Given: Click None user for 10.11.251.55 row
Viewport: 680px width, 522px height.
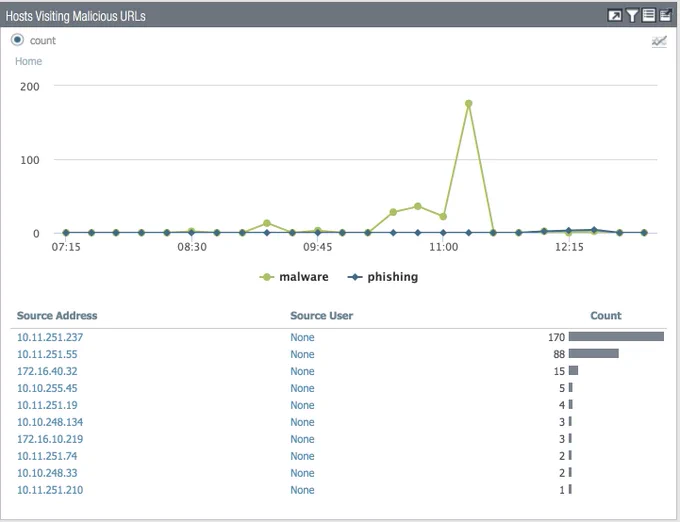Looking at the screenshot, I should tap(302, 354).
